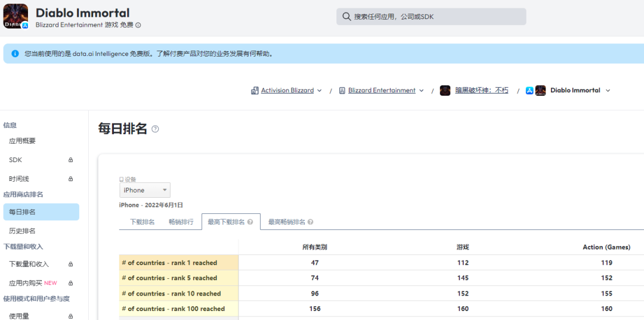
Task: Click the Action (Games) column header
Action: [606, 247]
